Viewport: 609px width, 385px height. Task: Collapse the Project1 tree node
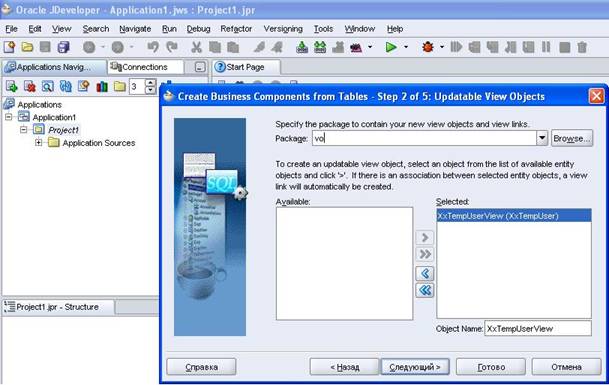[x=23, y=130]
